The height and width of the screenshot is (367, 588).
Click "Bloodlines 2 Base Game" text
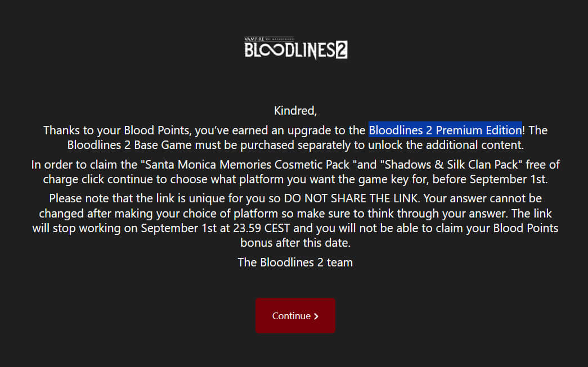129,144
